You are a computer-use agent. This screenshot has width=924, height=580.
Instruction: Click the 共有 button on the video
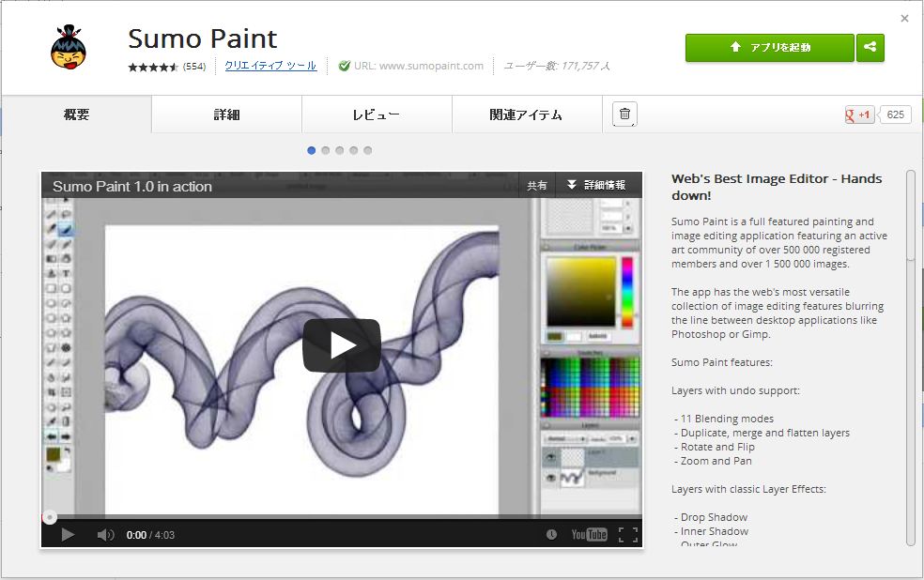(x=536, y=186)
